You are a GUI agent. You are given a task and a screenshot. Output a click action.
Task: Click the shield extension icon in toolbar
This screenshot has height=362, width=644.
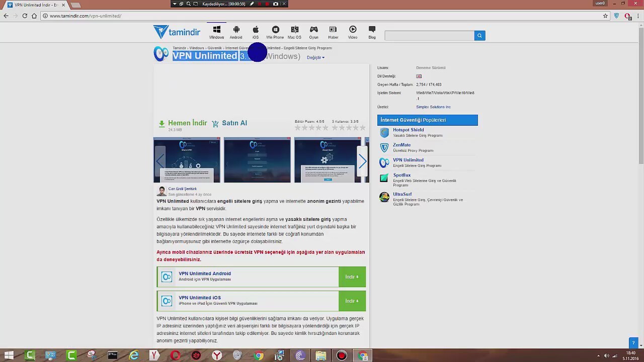(x=616, y=16)
